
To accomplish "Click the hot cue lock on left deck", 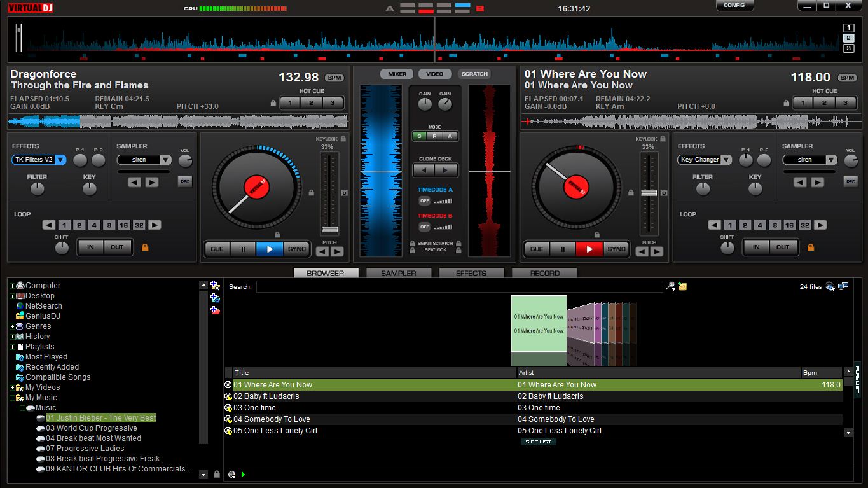I will pos(273,103).
